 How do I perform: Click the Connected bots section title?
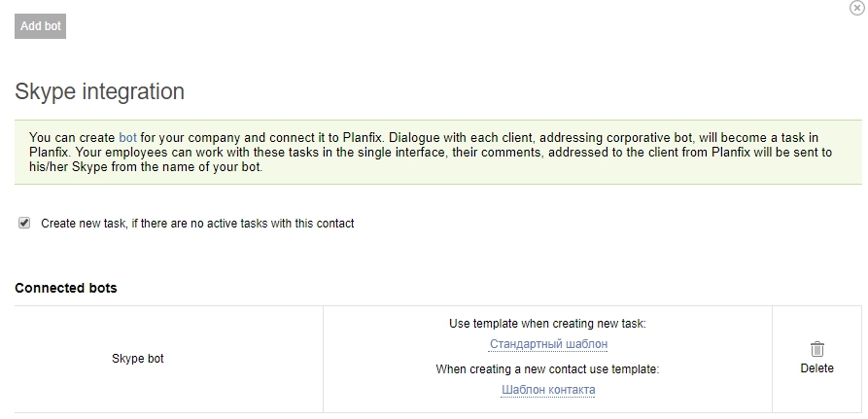(66, 288)
